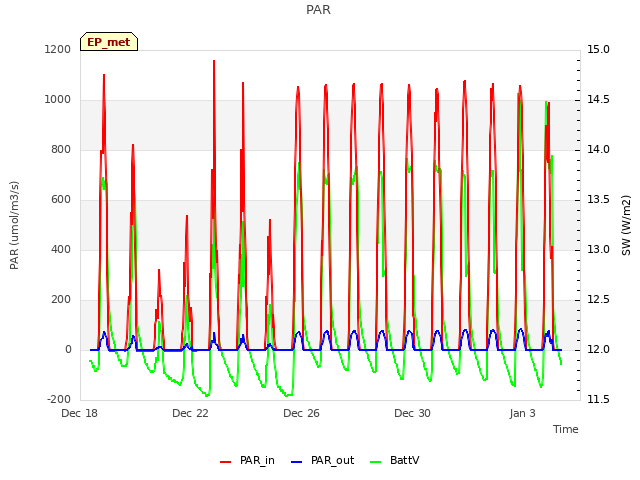Click the 15.0 right axis tick label
The image size is (640, 480).
tap(598, 49)
